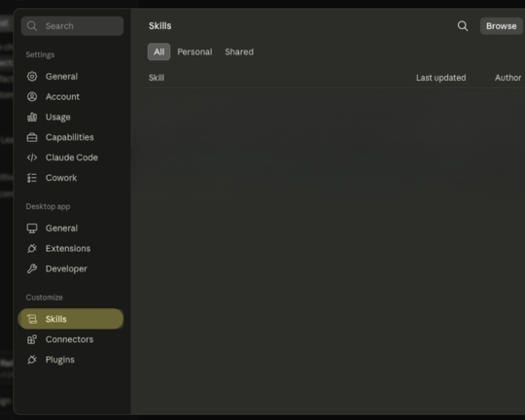Screen dimensions: 525x420
Task: Open the Account settings page
Action: coord(71,97)
